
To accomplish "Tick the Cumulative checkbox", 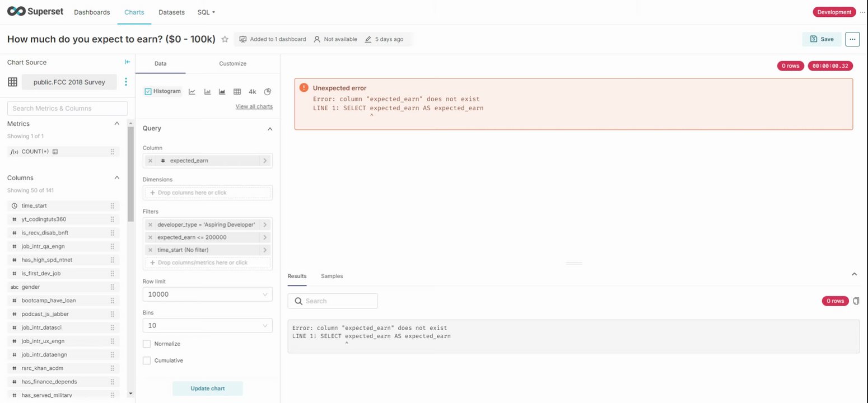I will 147,360.
